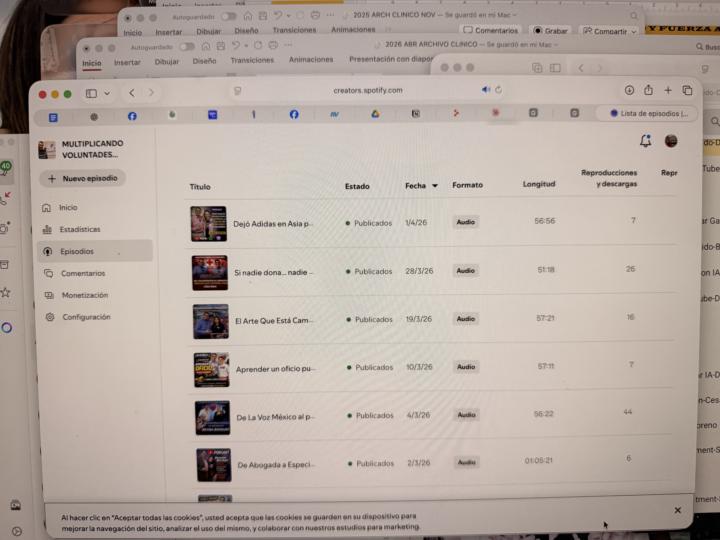
Task: Click the Estado column header
Action: tap(357, 186)
